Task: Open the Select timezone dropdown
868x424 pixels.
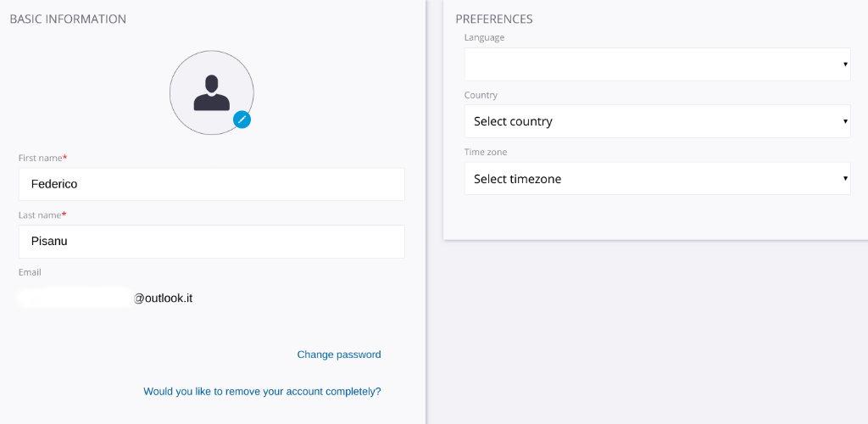Action: tap(657, 178)
